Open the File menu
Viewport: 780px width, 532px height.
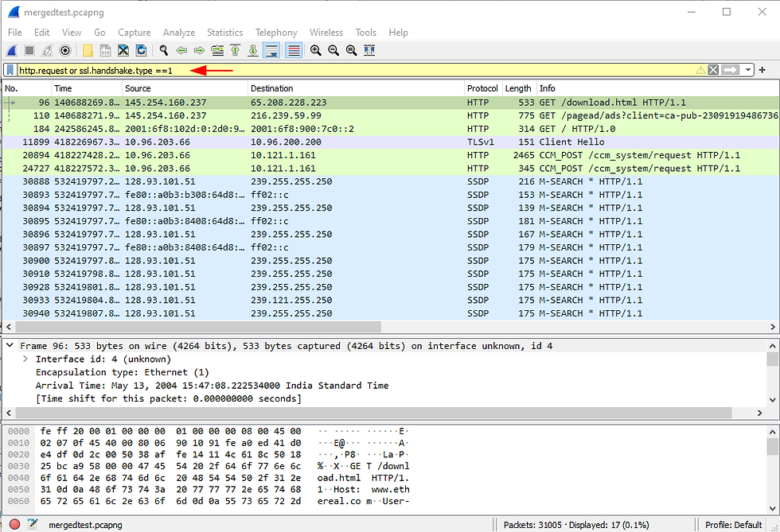coord(14,33)
